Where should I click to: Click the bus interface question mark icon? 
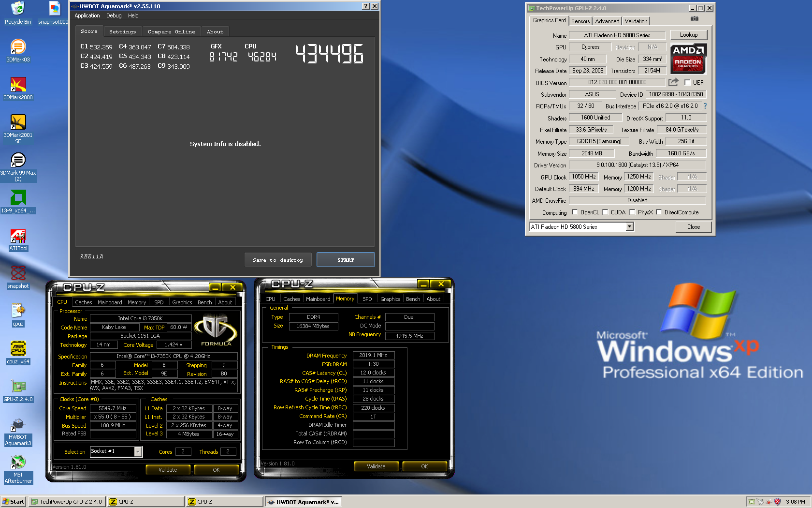pos(705,106)
